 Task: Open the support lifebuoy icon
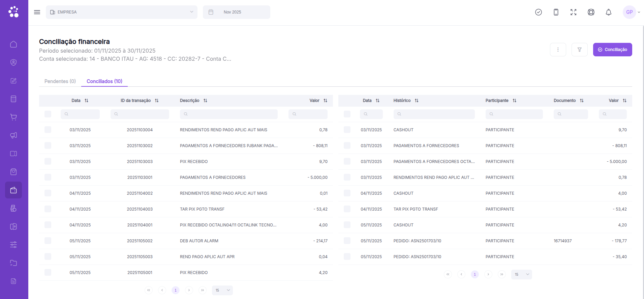(x=591, y=12)
